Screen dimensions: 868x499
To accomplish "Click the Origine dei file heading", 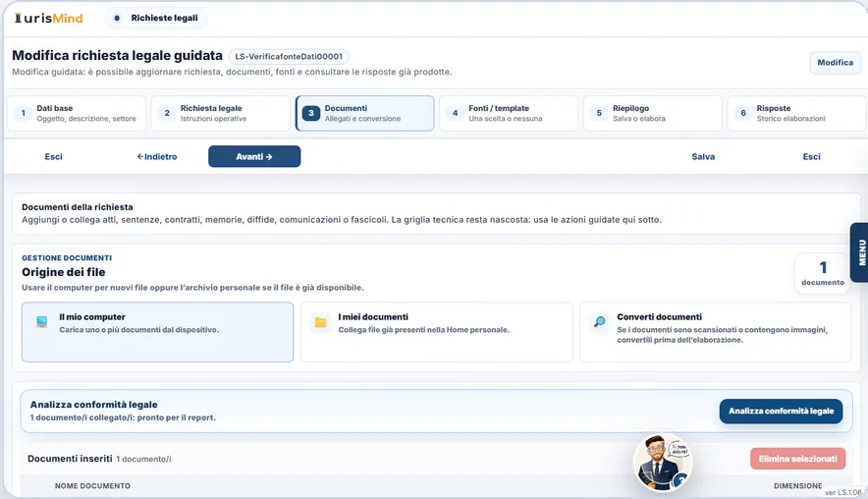I will pos(64,272).
